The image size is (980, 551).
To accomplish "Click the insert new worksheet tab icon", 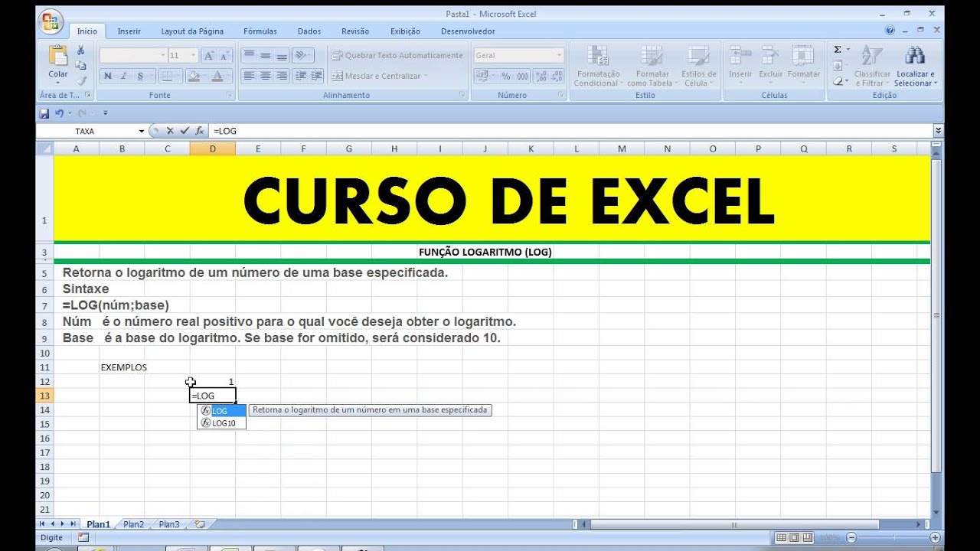I will pyautogui.click(x=200, y=524).
